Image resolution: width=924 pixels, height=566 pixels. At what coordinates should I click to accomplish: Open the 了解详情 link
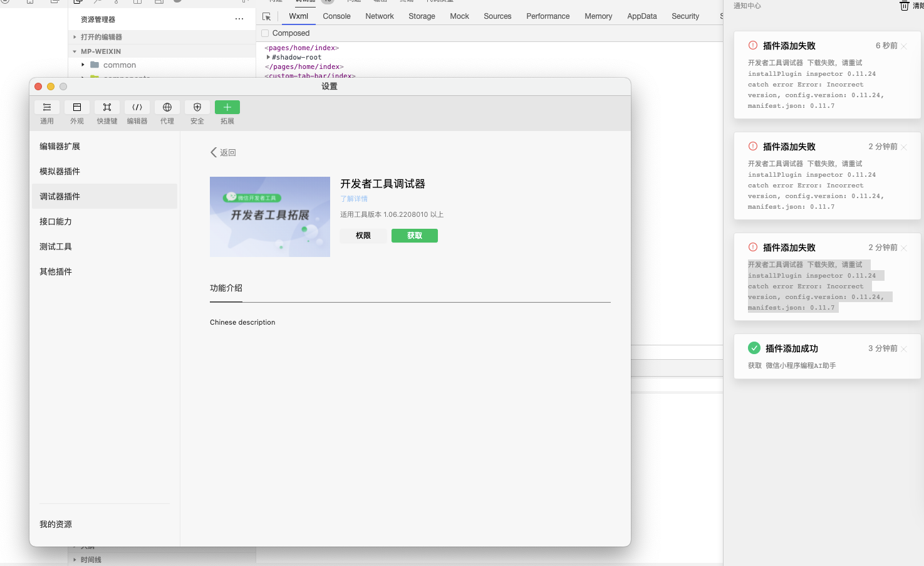point(354,199)
